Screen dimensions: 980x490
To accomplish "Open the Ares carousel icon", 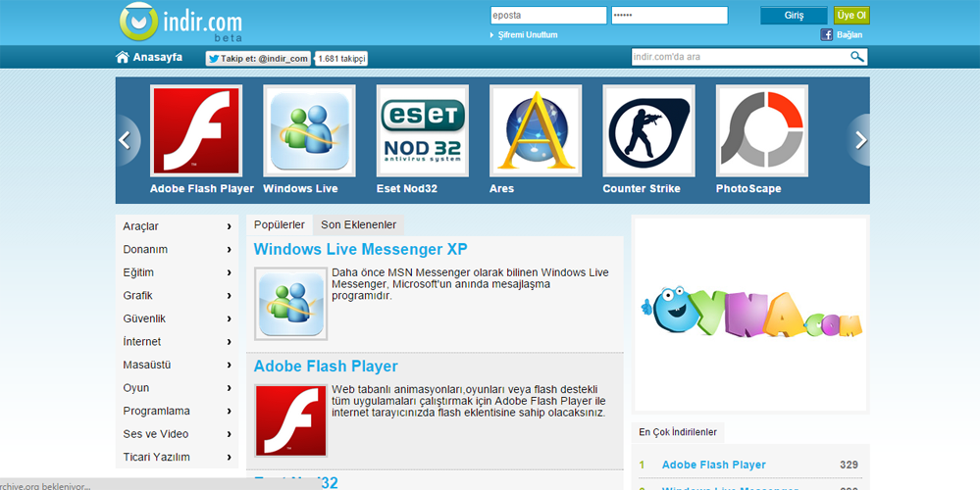I will [536, 130].
